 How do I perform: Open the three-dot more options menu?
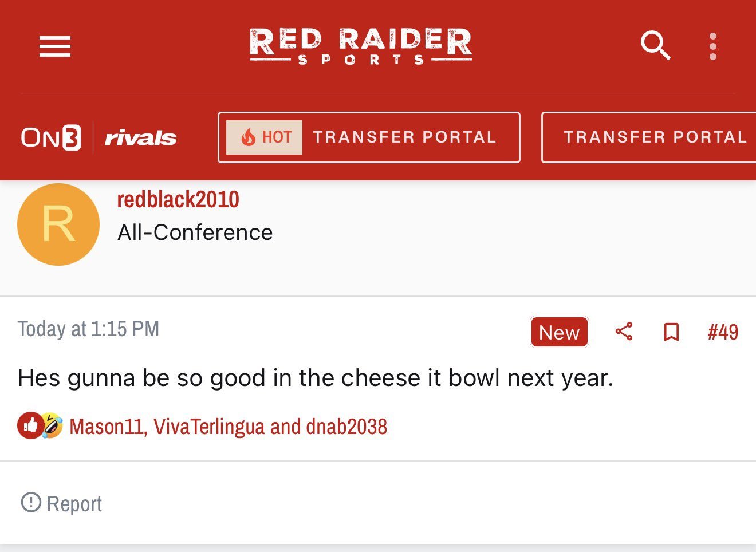pos(712,46)
